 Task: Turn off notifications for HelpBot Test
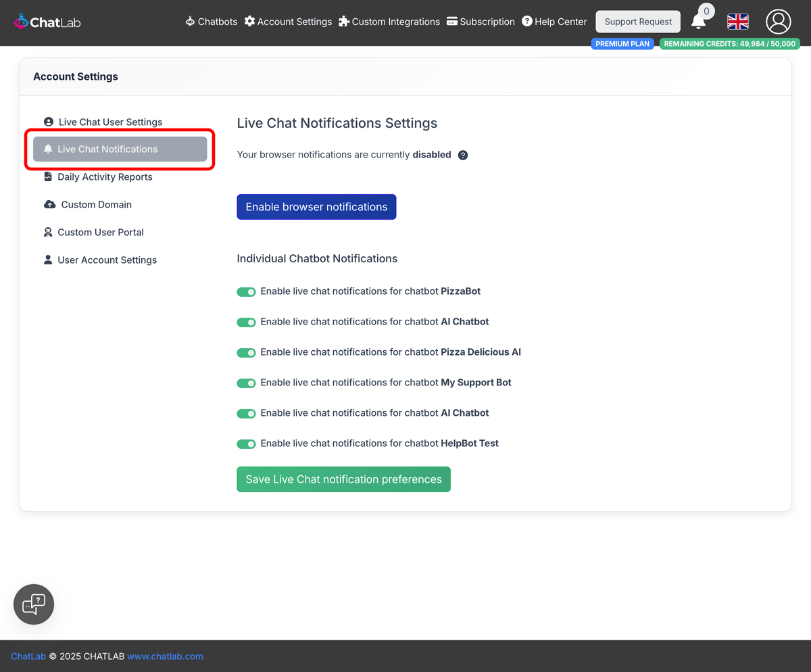pos(246,443)
